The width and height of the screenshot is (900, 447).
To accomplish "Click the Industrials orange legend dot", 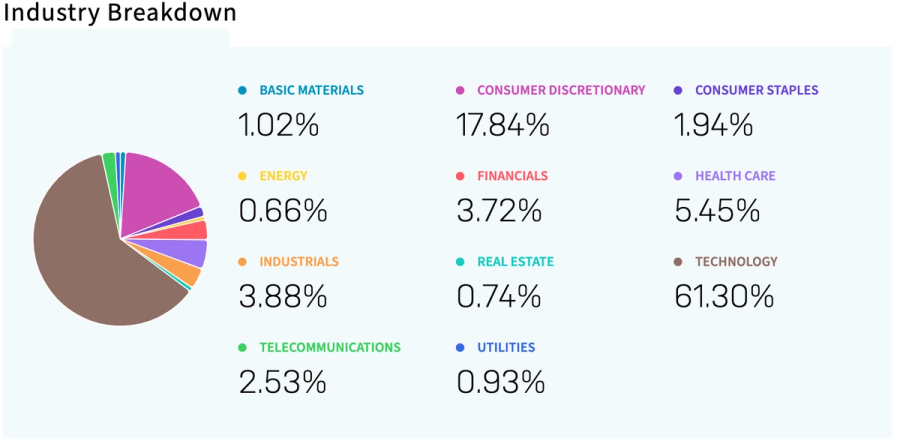I will pos(242,262).
